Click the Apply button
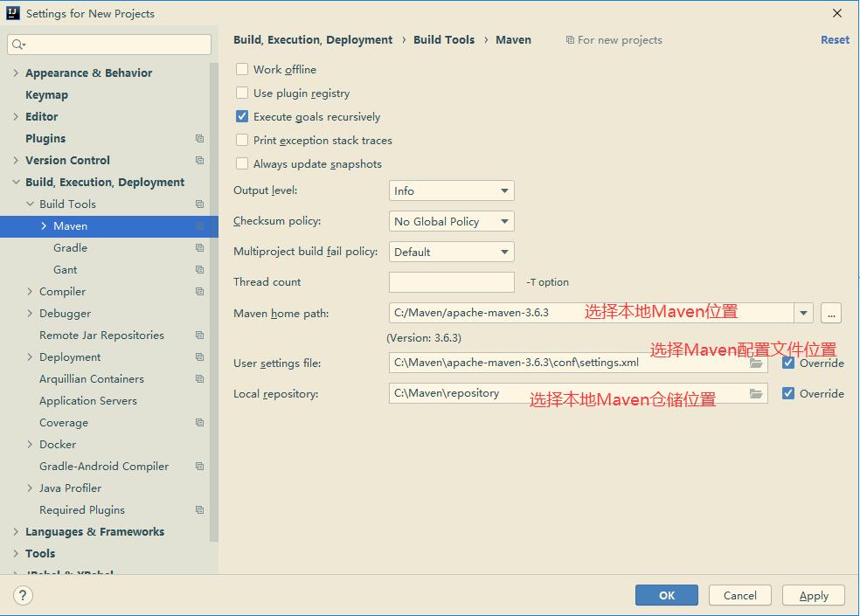Viewport: 860px width, 616px height. point(813,595)
